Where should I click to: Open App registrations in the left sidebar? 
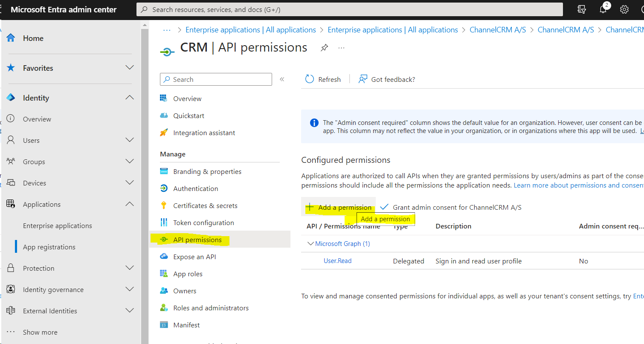coord(49,247)
